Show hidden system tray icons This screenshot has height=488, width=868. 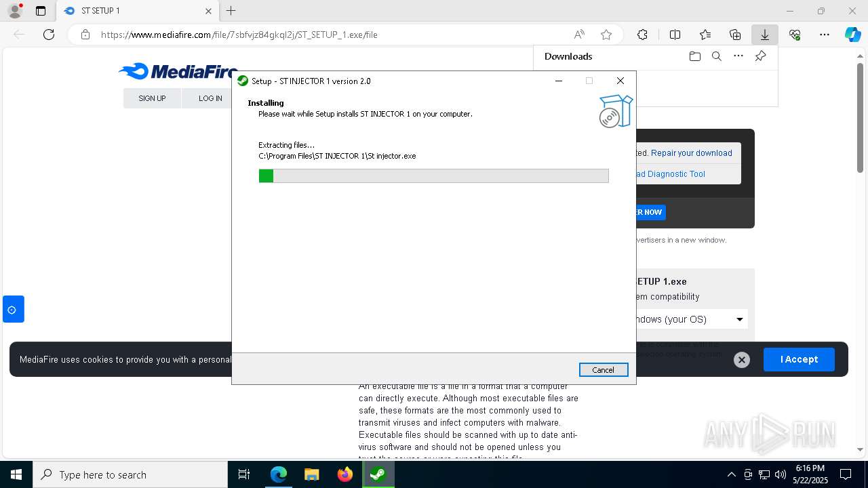(x=731, y=474)
